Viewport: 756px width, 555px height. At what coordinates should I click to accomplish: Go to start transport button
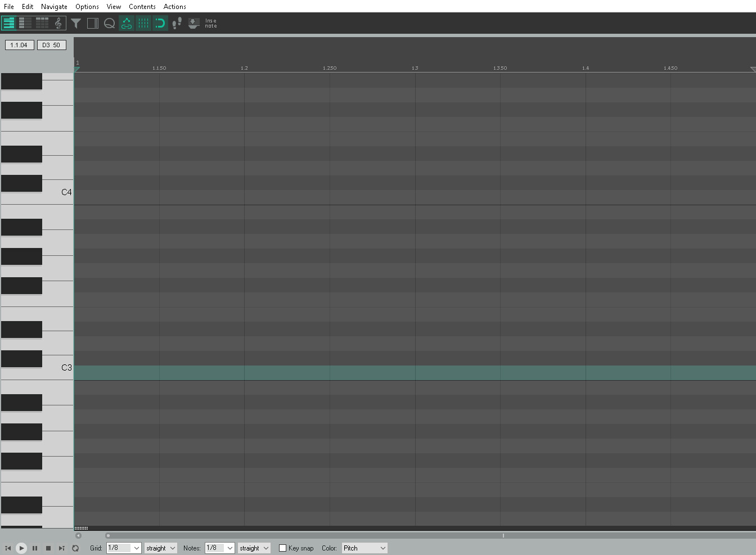coord(8,548)
